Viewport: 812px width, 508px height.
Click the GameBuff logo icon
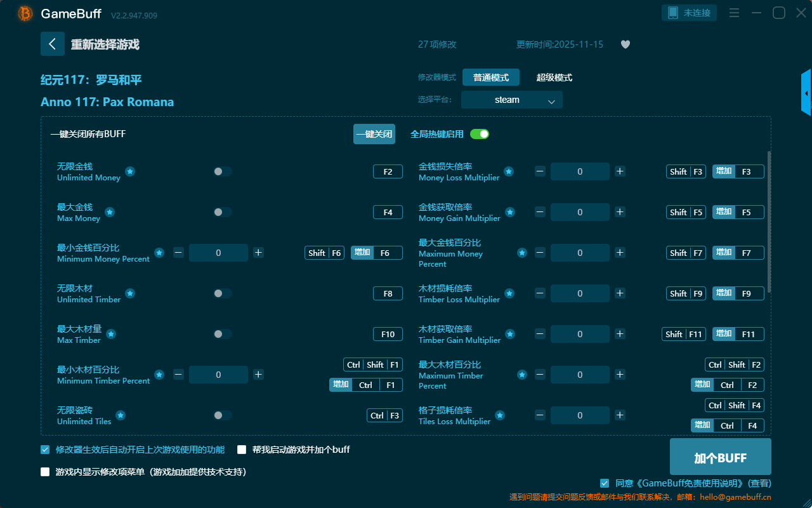pyautogui.click(x=25, y=13)
